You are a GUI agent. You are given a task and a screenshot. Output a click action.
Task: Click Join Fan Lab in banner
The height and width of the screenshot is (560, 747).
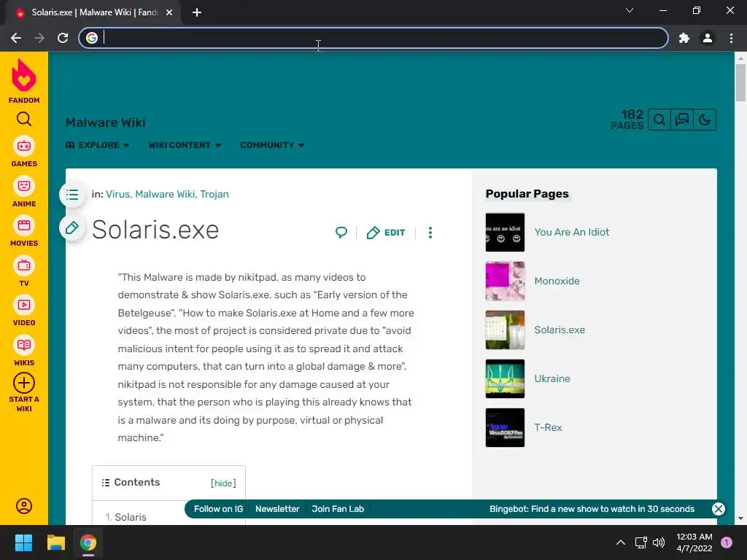pos(338,509)
